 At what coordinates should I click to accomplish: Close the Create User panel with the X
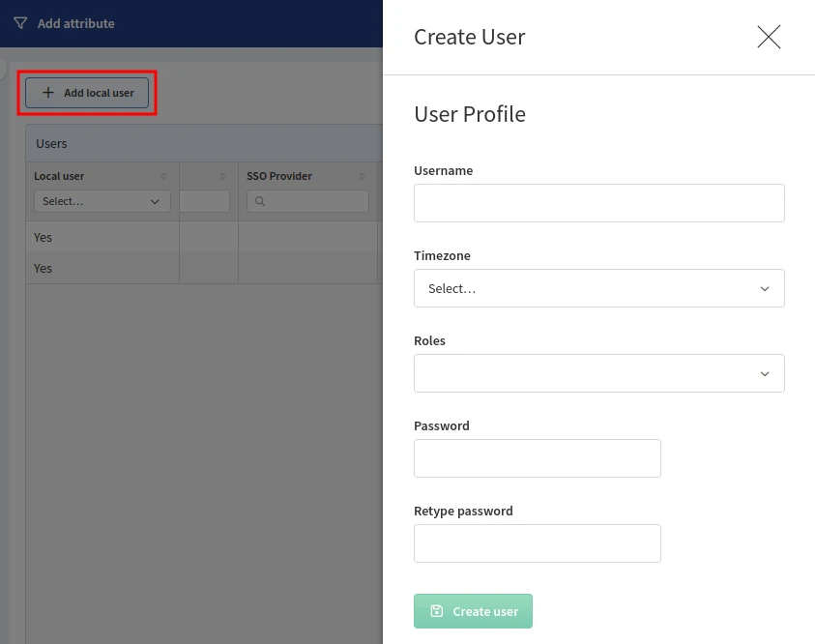(x=769, y=38)
